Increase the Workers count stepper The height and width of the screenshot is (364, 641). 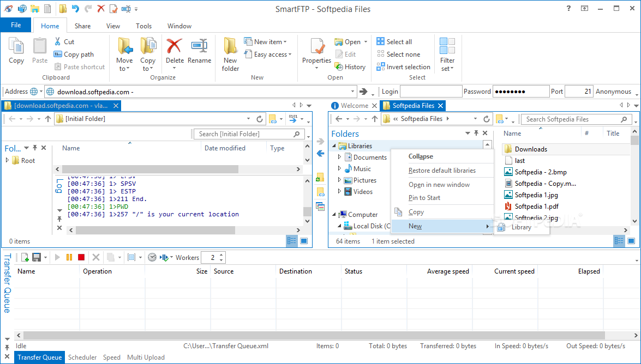(221, 255)
